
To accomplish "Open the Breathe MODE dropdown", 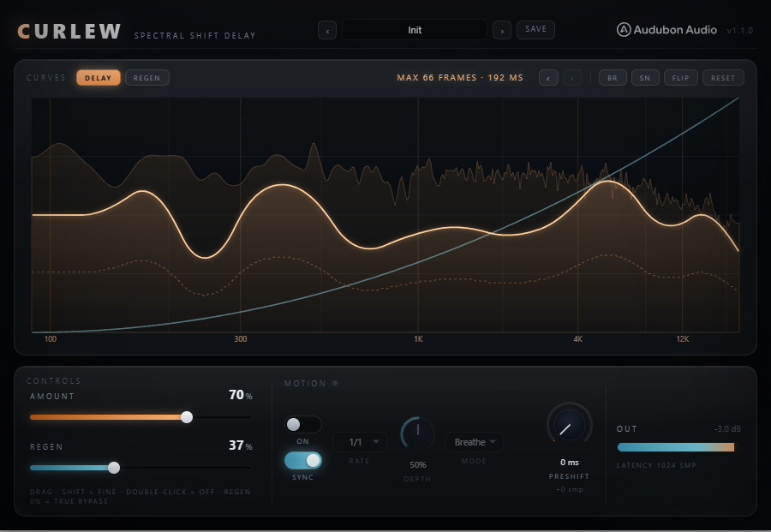I will point(475,442).
